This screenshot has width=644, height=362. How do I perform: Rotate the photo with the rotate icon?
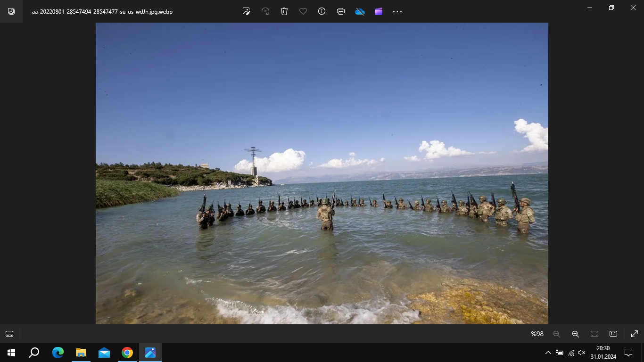265,11
